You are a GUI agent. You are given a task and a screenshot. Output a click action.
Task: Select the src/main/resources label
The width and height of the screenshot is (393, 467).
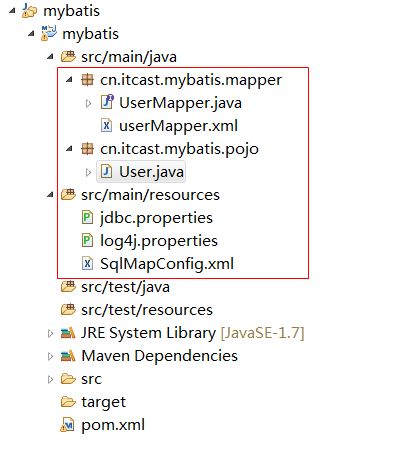150,195
